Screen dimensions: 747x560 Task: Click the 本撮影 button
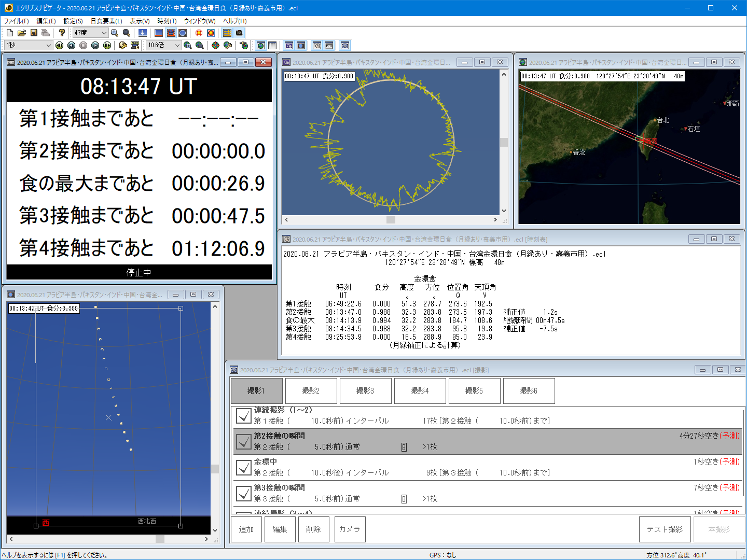pos(720,529)
